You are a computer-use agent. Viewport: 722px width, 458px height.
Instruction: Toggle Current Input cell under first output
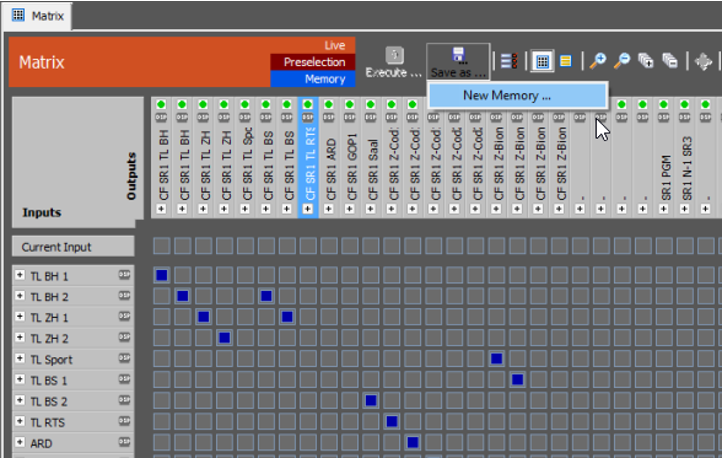point(162,246)
